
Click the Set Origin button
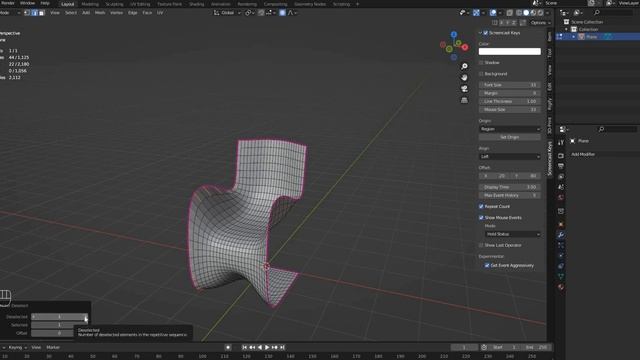(510, 137)
